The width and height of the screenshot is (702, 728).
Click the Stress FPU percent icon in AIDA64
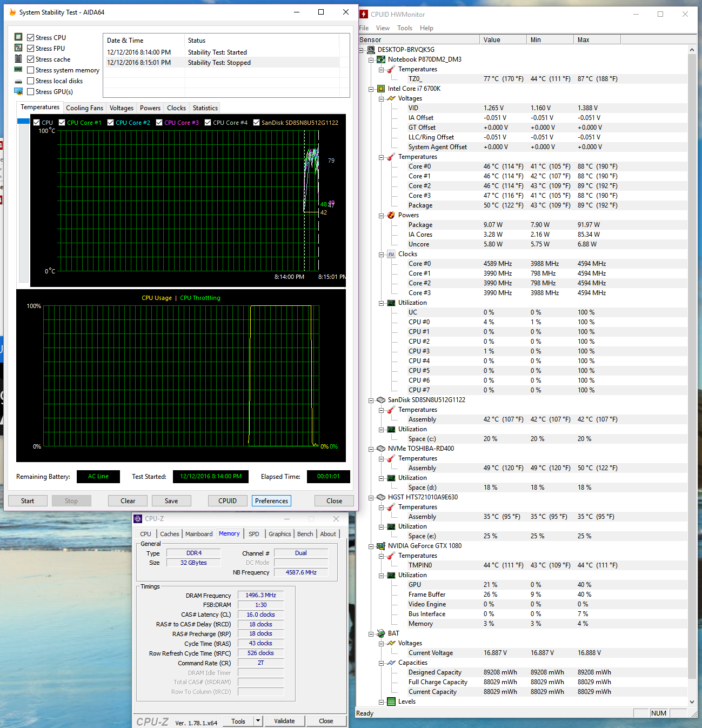[18, 48]
